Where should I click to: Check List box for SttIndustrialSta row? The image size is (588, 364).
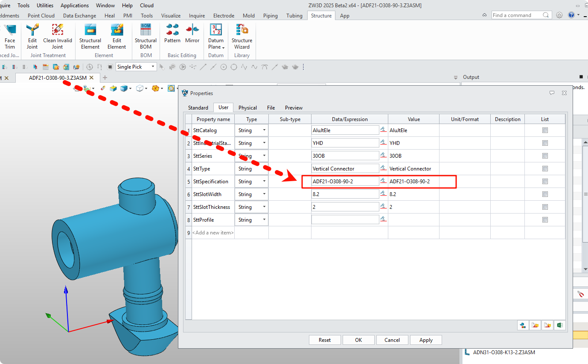[x=545, y=143]
